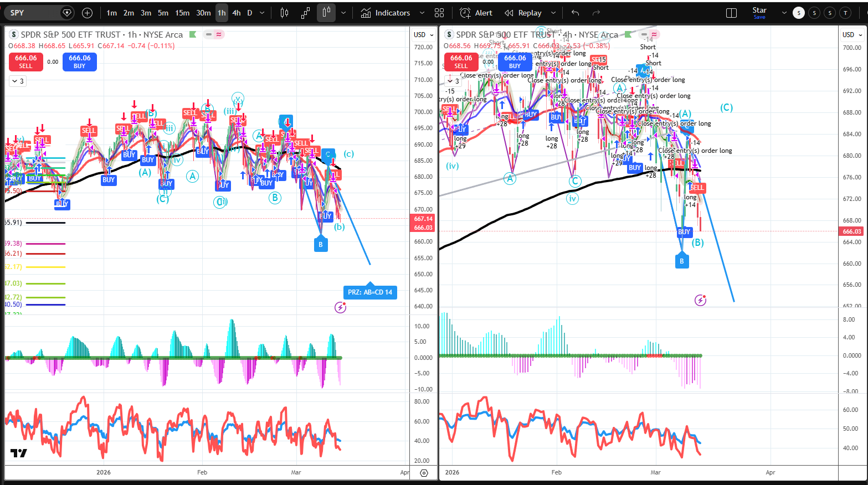Switch to the 5m timeframe
Viewport: 868px width, 485px height.
(x=163, y=13)
